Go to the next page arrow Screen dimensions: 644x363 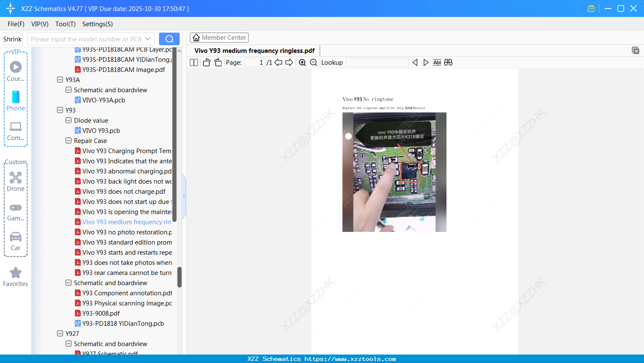coord(289,63)
